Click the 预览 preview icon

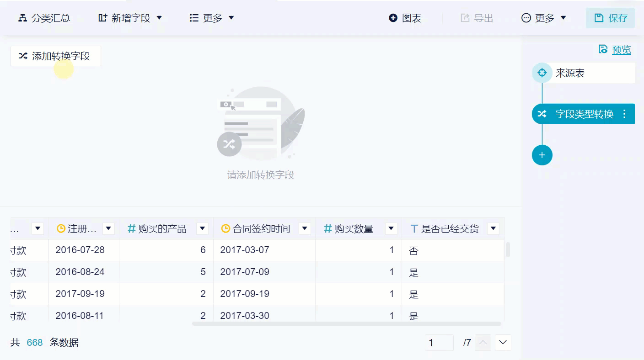pyautogui.click(x=603, y=49)
